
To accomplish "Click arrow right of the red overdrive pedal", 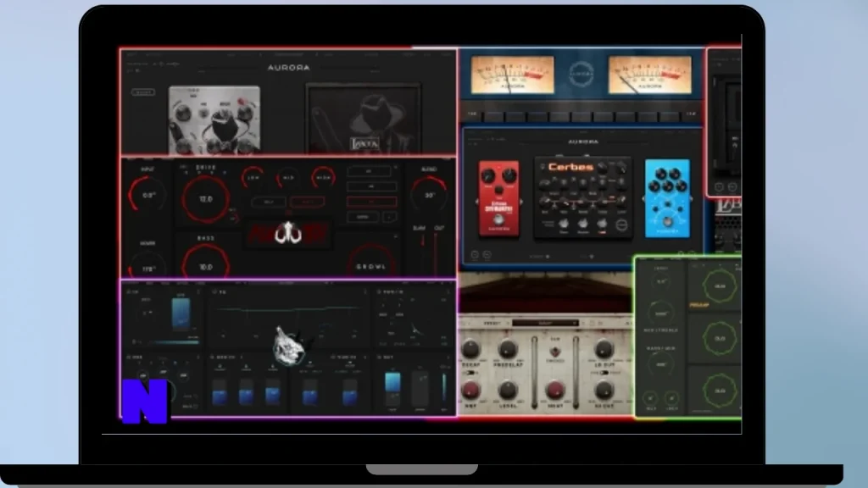I will pyautogui.click(x=521, y=202).
